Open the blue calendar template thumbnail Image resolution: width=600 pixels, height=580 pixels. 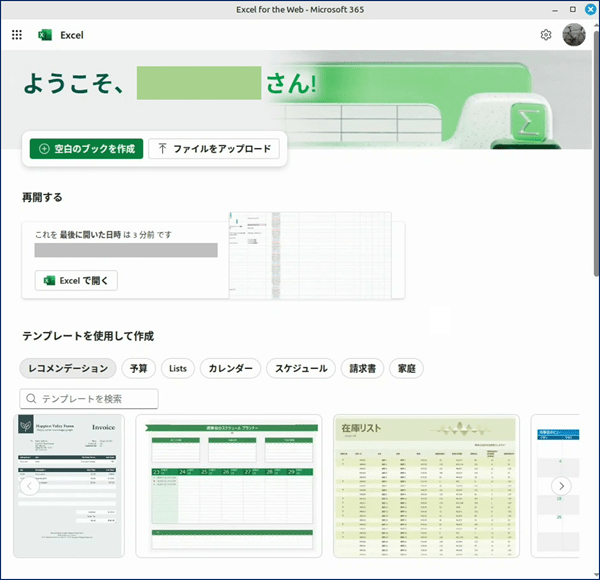[555, 486]
